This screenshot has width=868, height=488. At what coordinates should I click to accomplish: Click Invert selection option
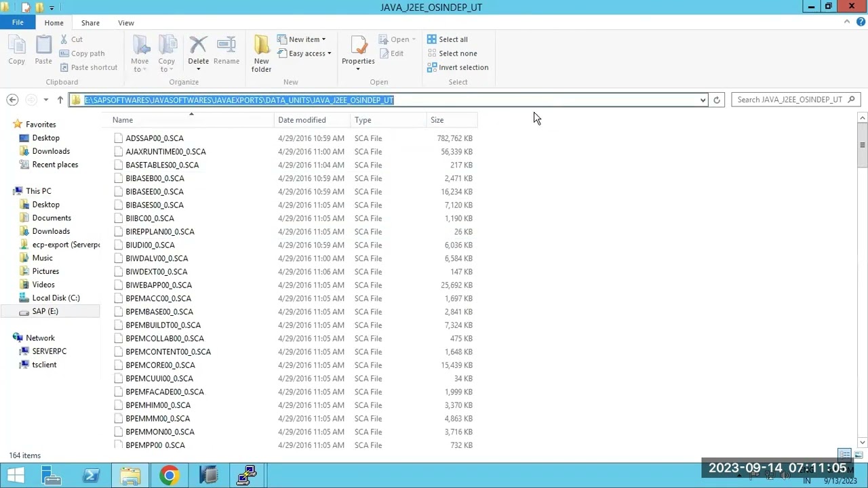[x=458, y=67]
